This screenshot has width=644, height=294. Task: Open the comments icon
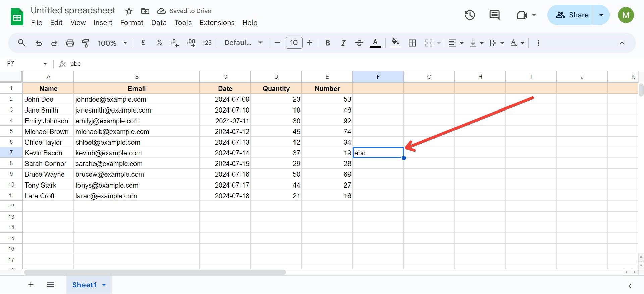494,15
